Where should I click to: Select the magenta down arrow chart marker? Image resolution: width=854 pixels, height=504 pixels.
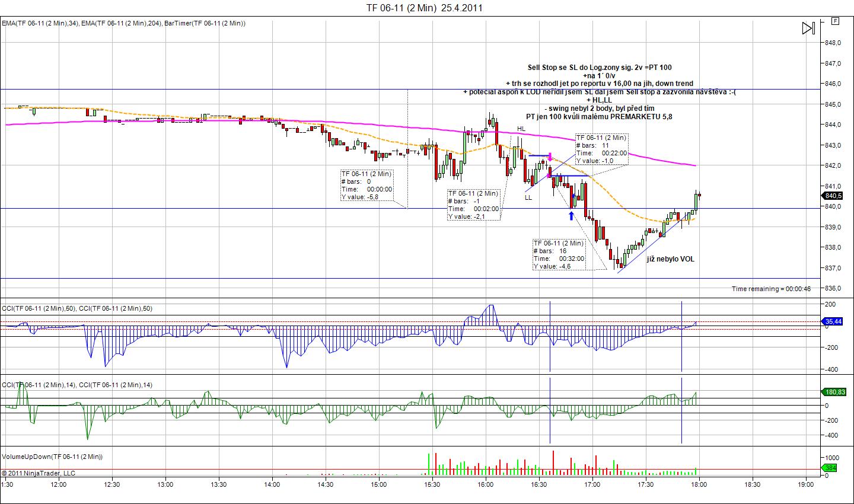(550, 157)
